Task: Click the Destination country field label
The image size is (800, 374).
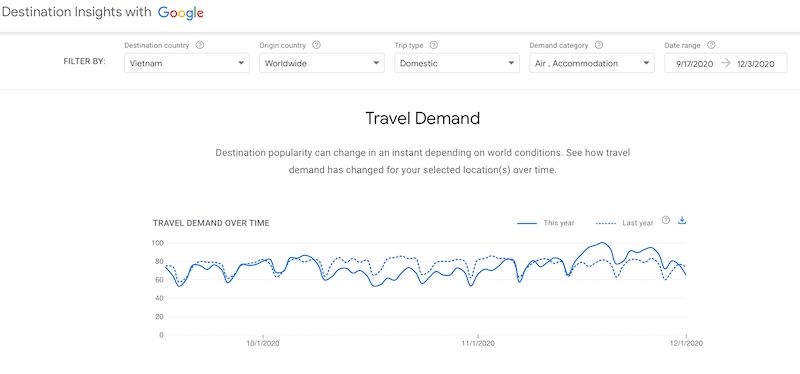Action: [157, 45]
